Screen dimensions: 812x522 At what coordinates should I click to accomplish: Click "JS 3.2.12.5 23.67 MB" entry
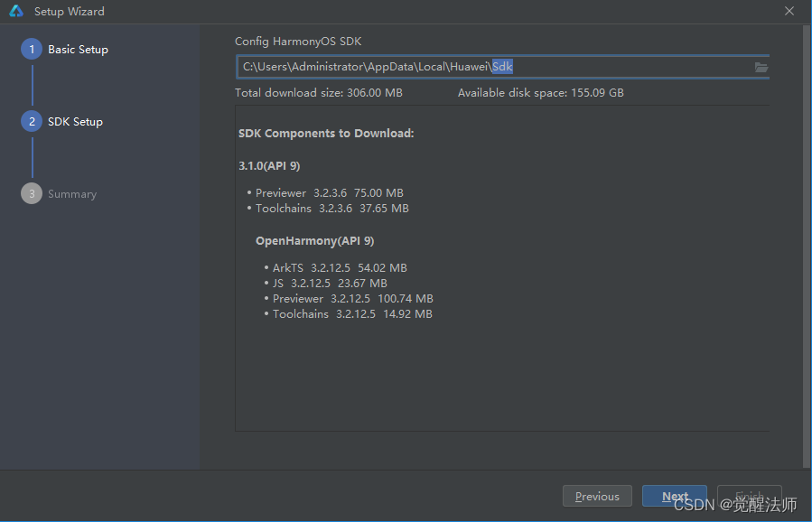330,284
